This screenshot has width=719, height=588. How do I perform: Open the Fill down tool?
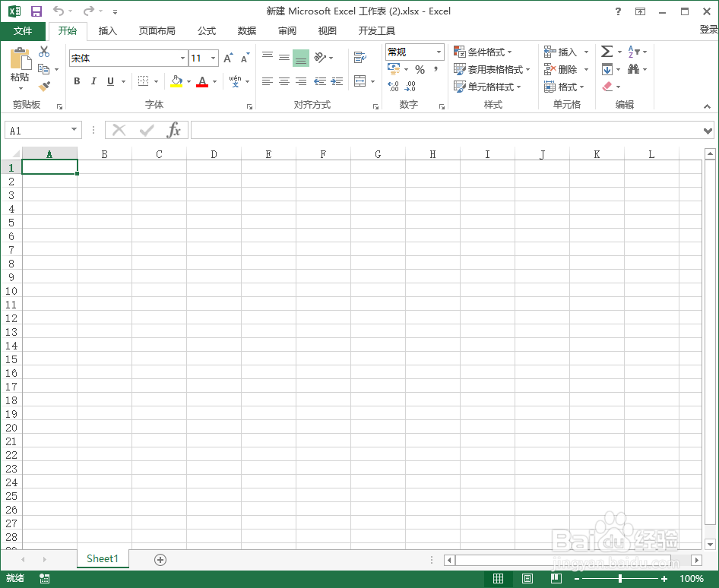[607, 69]
